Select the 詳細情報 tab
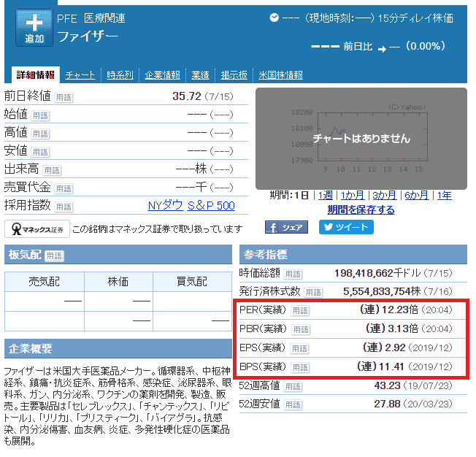 (x=36, y=74)
